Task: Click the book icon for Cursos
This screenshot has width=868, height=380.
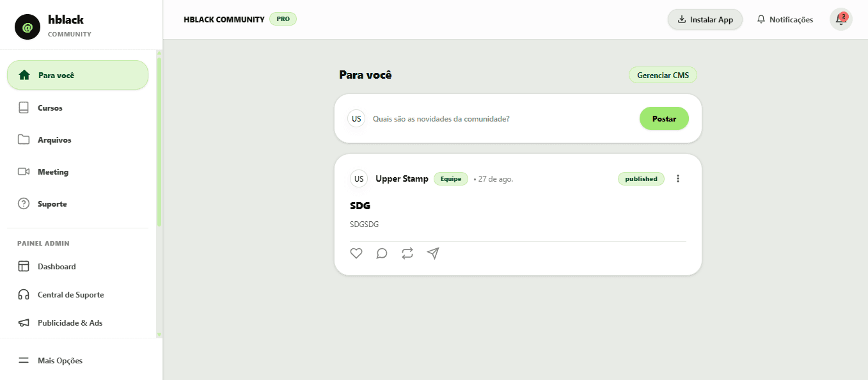Action: click(24, 107)
